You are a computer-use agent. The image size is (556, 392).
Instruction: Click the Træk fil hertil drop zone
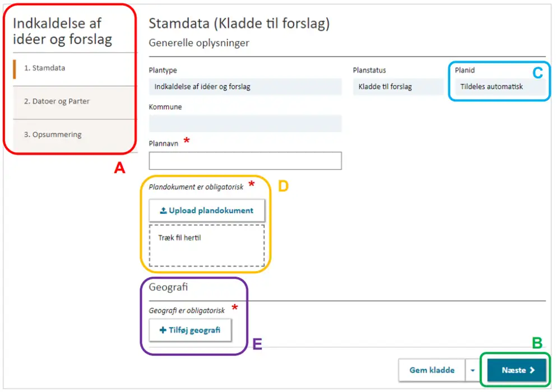206,246
